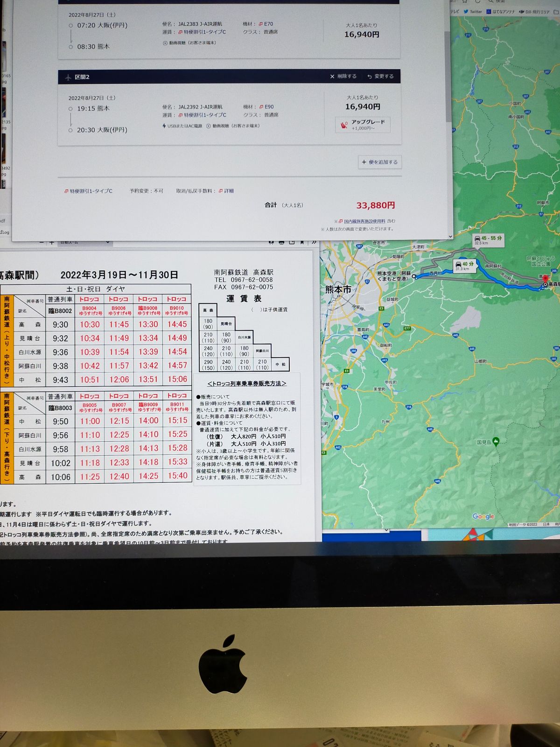
Task: Expand the PDF toolbar tools chevron
Action: (x=314, y=242)
